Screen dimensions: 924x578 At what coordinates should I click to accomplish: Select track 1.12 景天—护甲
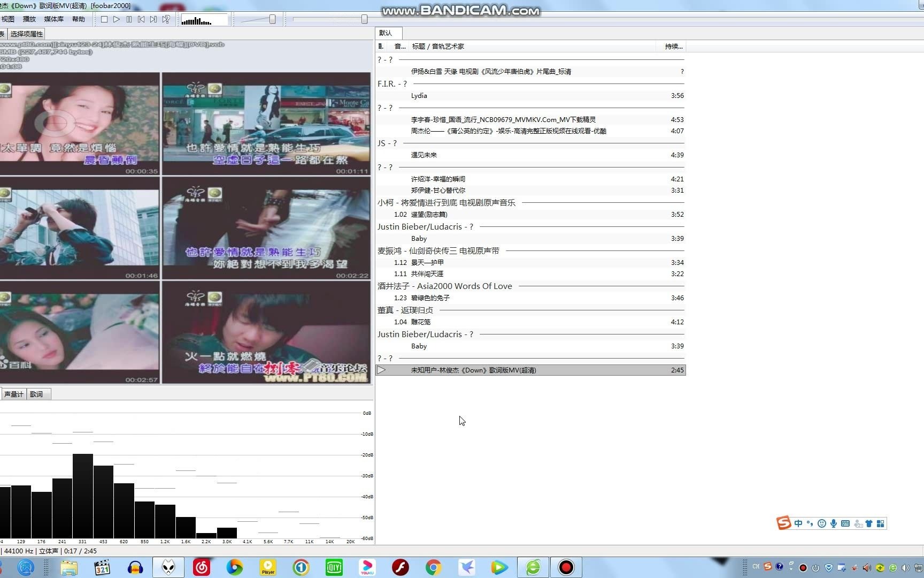tap(530, 263)
